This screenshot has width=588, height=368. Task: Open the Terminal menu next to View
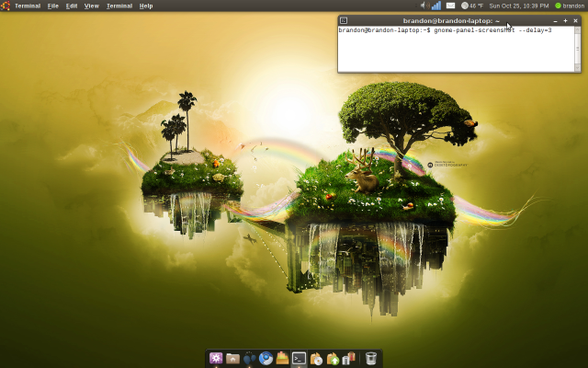coord(119,6)
